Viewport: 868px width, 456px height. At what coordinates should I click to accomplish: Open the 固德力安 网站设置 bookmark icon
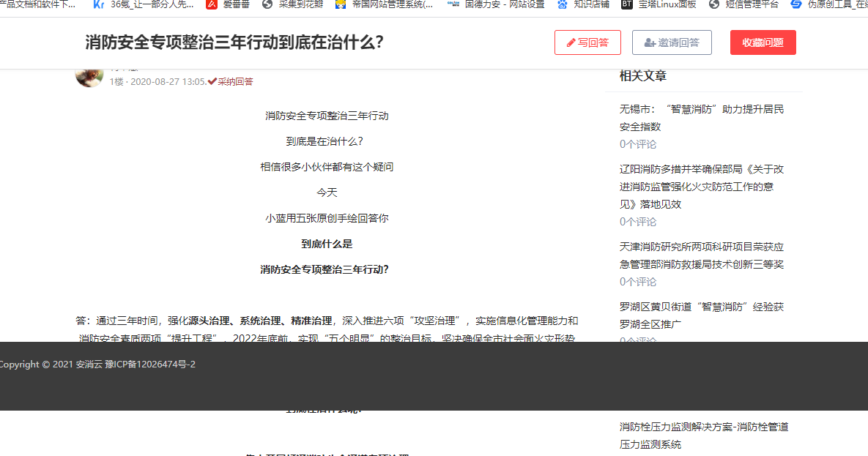tap(453, 4)
